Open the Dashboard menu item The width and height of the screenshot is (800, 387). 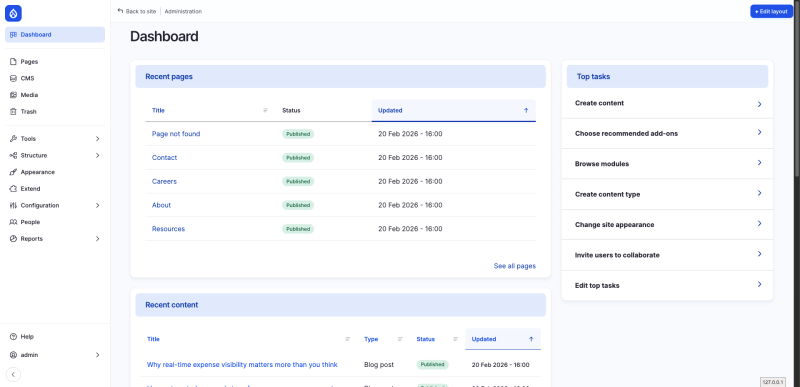[55, 35]
